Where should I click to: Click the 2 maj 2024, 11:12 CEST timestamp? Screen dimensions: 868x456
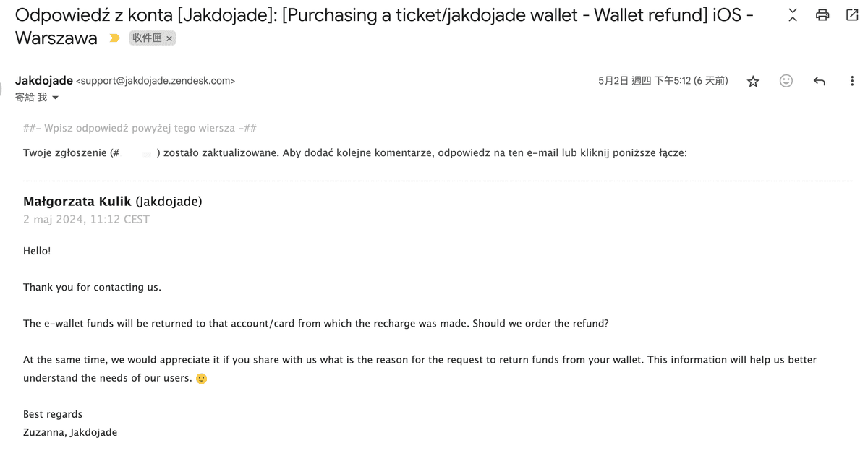click(x=86, y=220)
